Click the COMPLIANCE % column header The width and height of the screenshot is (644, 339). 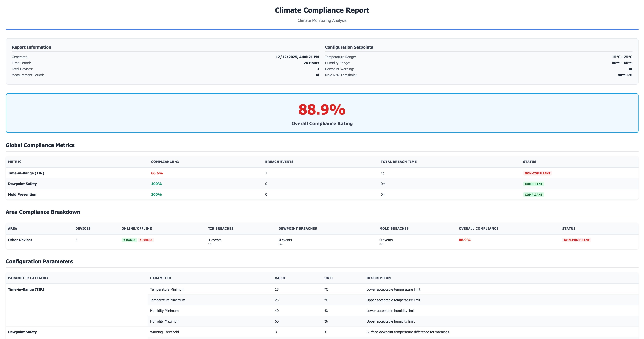pos(165,162)
